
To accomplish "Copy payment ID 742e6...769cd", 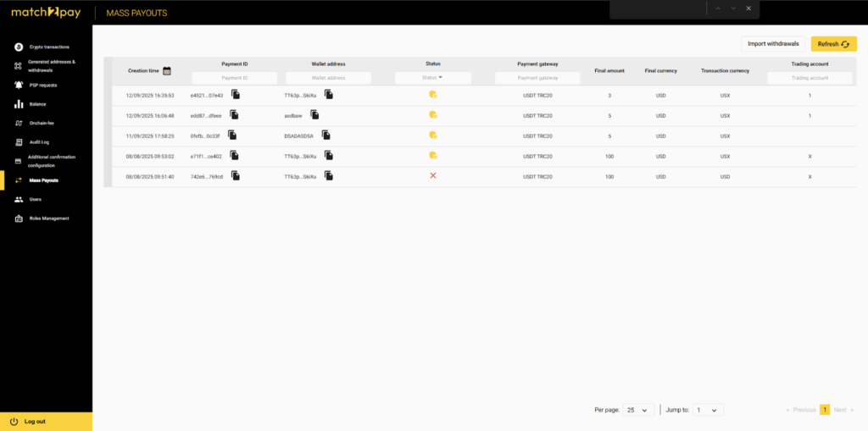I will [x=236, y=175].
